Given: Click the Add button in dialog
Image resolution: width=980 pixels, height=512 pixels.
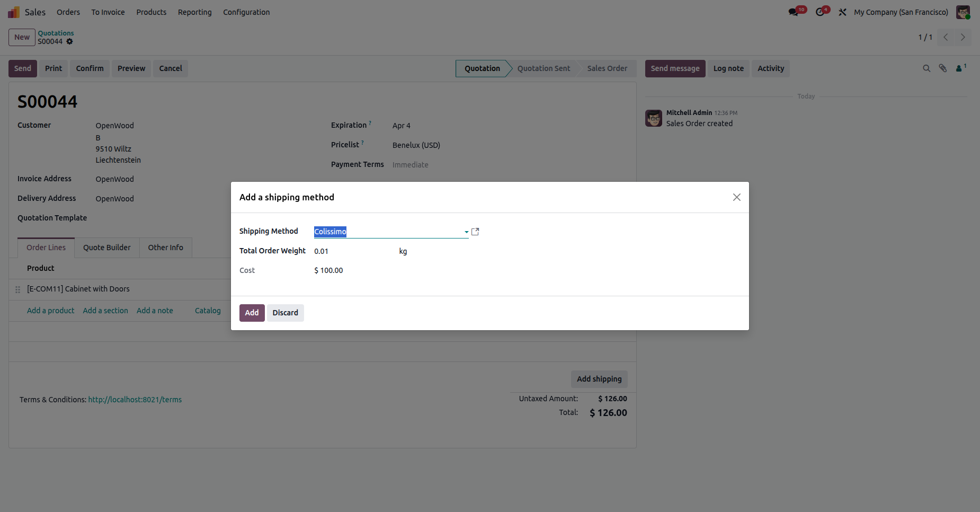Looking at the screenshot, I should [x=252, y=313].
